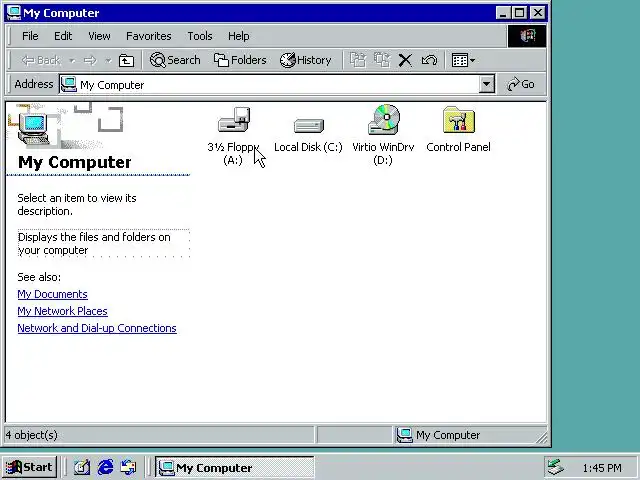Click the Undo toolbar icon
This screenshot has height=480, width=640.
click(429, 60)
